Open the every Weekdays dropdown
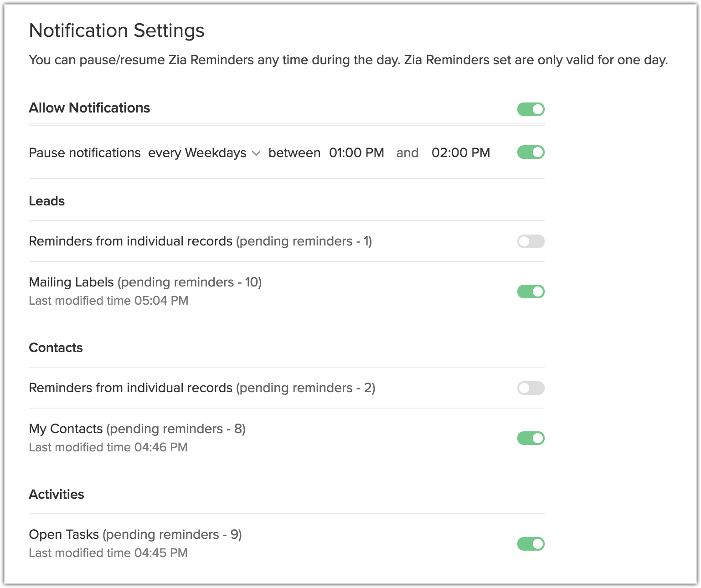Image resolution: width=701 pixels, height=588 pixels. tap(204, 153)
